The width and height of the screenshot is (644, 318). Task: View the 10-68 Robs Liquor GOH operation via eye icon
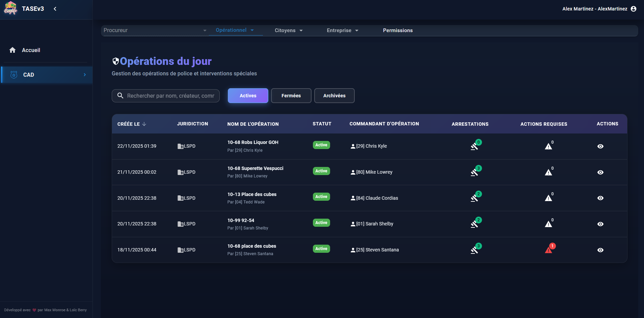pos(600,146)
